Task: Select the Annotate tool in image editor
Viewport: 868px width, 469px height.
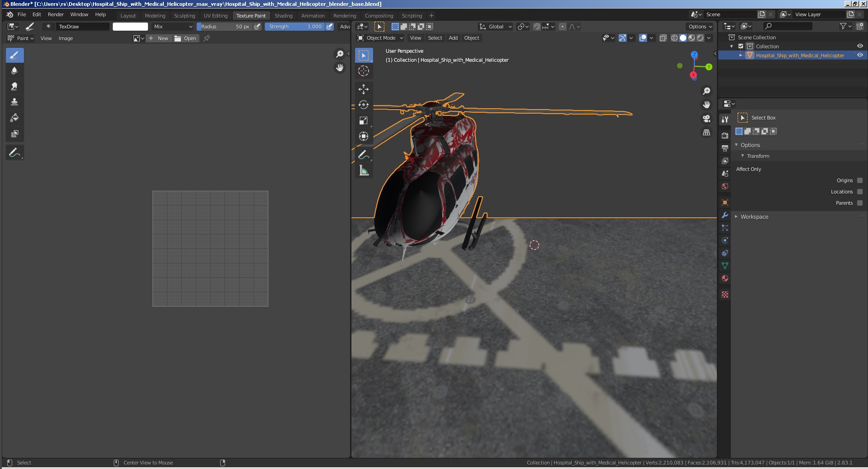Action: tap(14, 153)
